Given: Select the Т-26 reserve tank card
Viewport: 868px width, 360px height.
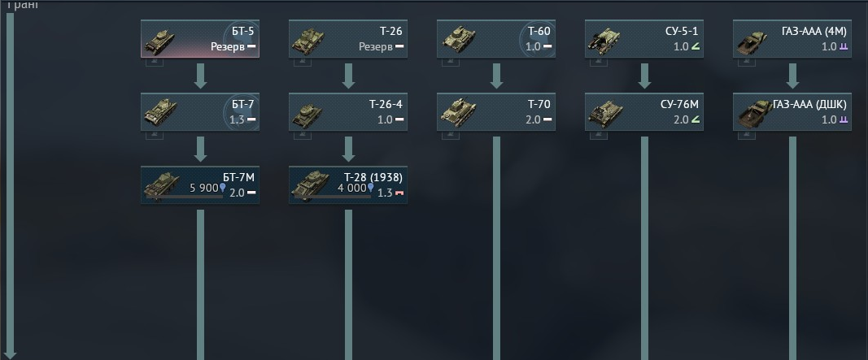Looking at the screenshot, I should click(x=347, y=39).
